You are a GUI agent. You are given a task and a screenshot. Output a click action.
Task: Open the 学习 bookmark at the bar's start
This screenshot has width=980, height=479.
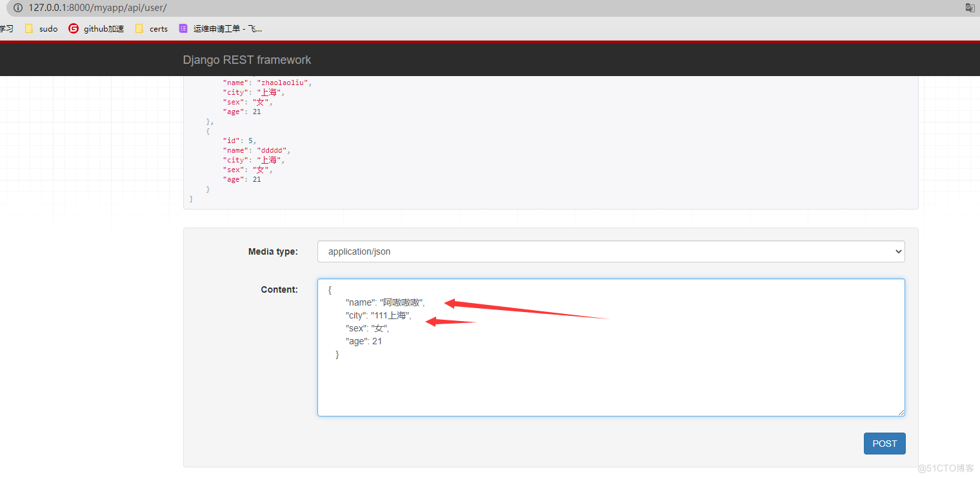coord(6,28)
